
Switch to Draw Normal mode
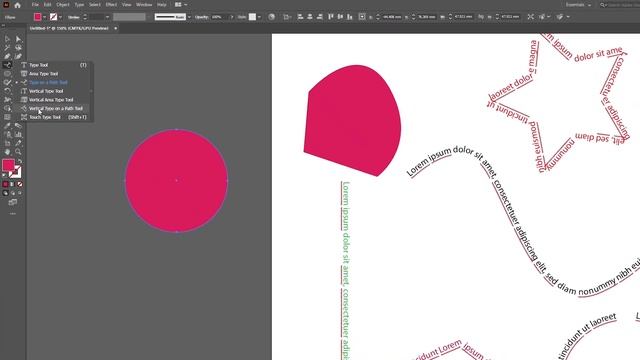click(5, 193)
